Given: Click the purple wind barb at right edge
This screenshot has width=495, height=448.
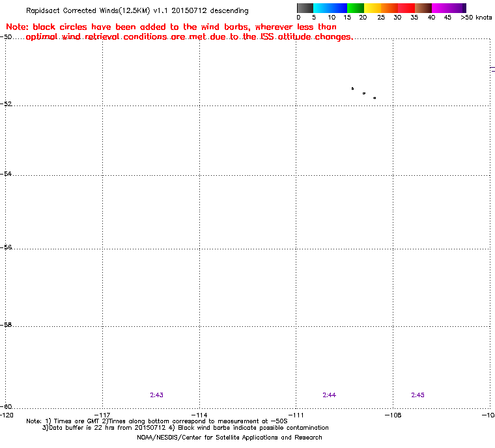Looking at the screenshot, I should coord(492,69).
